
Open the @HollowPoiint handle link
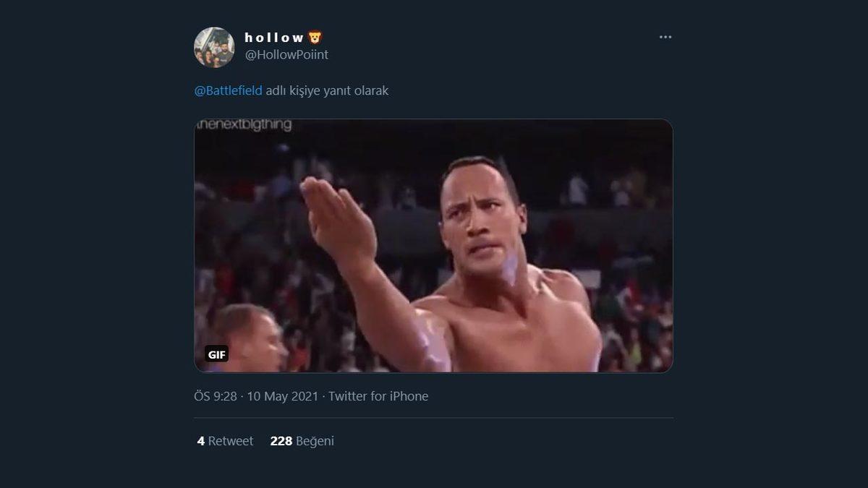[286, 55]
